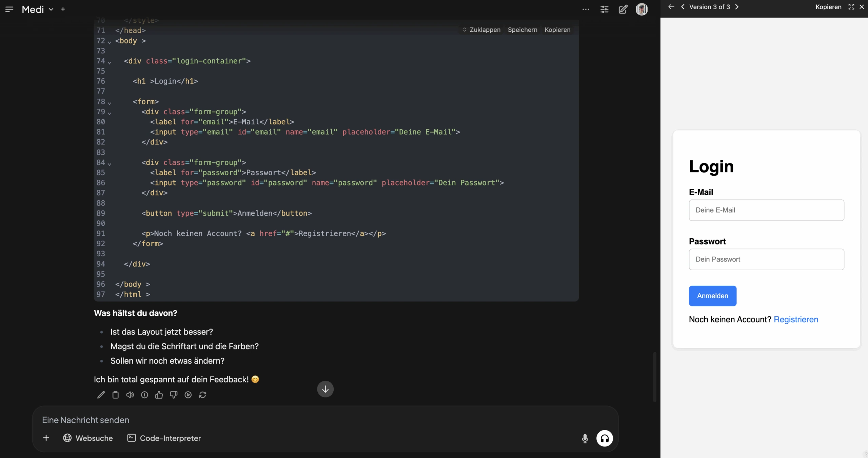Click the 'Was hältst du davon?' heading

(x=135, y=313)
